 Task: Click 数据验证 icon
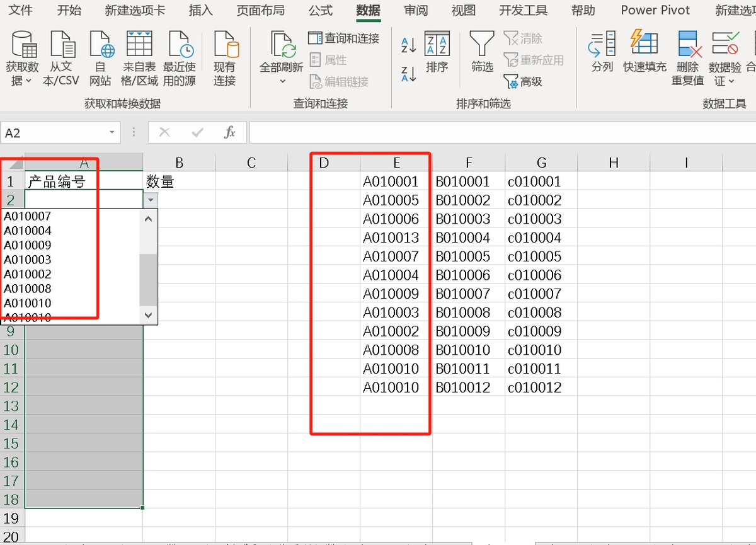coord(724,43)
